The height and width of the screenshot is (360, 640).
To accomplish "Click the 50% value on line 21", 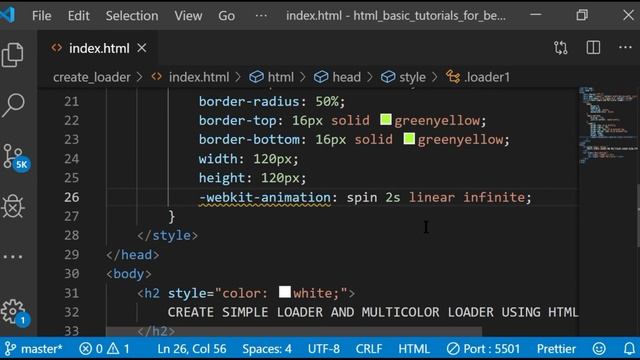I will click(x=327, y=101).
